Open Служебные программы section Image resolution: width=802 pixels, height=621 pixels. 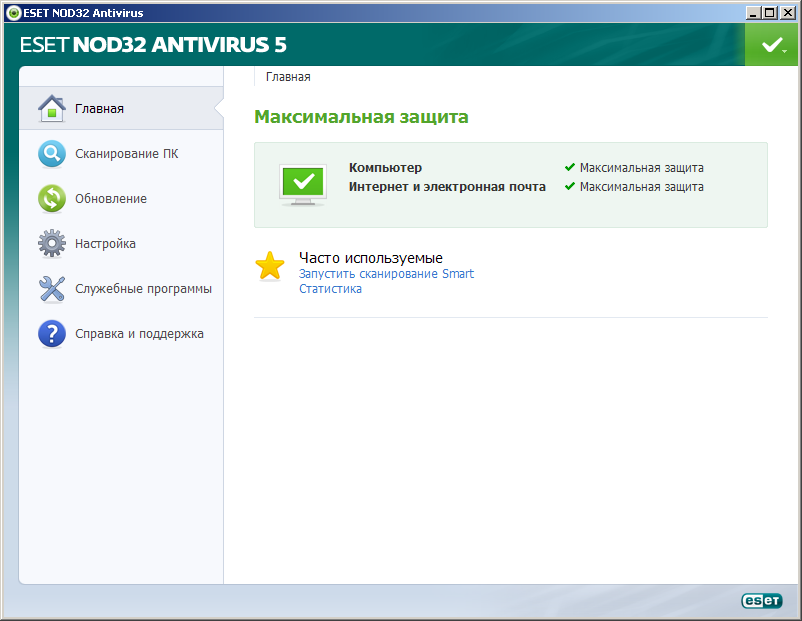click(143, 289)
